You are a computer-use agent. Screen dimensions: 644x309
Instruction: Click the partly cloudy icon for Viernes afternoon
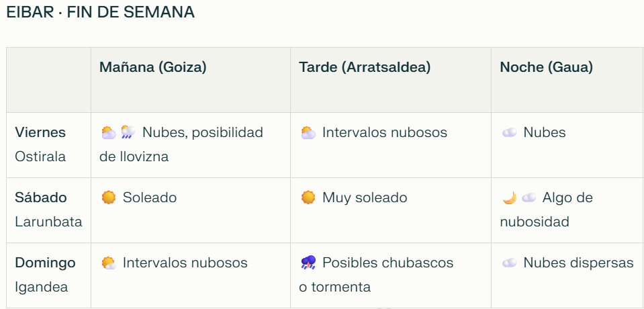(308, 132)
